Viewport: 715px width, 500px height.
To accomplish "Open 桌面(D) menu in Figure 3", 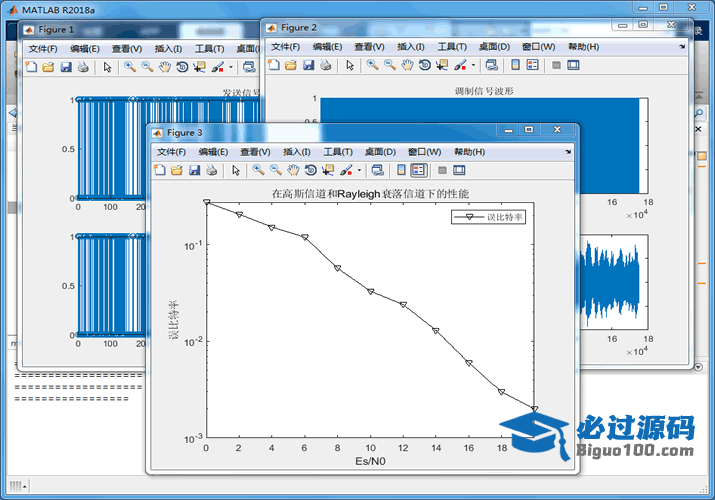I will tap(380, 152).
